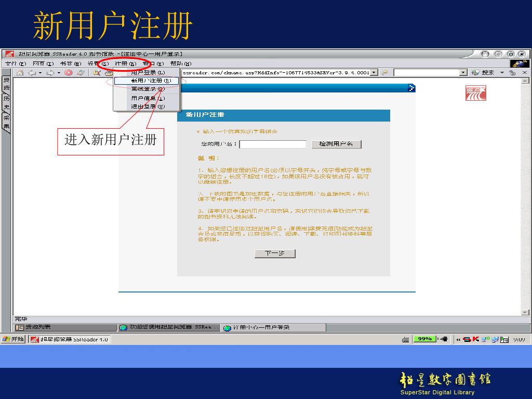
Task: Open the dropdown arrow next to 搜索
Action: [x=502, y=72]
